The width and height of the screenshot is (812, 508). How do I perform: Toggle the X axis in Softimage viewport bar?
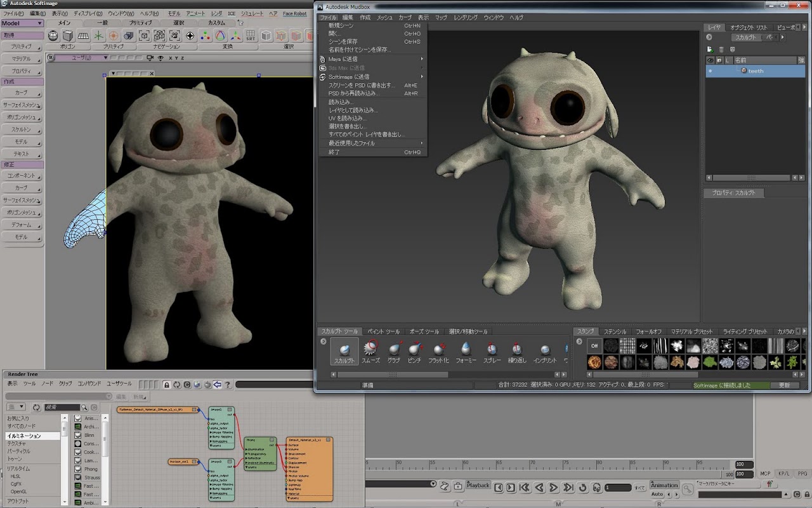pyautogui.click(x=169, y=58)
